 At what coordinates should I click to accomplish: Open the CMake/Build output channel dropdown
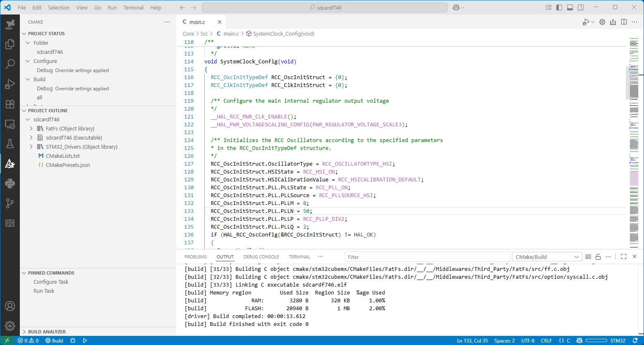pyautogui.click(x=547, y=257)
